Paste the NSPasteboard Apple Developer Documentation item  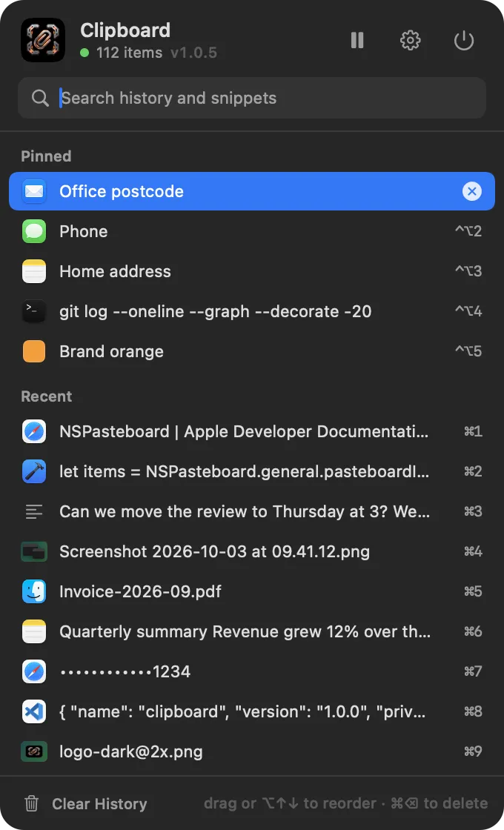(252, 431)
